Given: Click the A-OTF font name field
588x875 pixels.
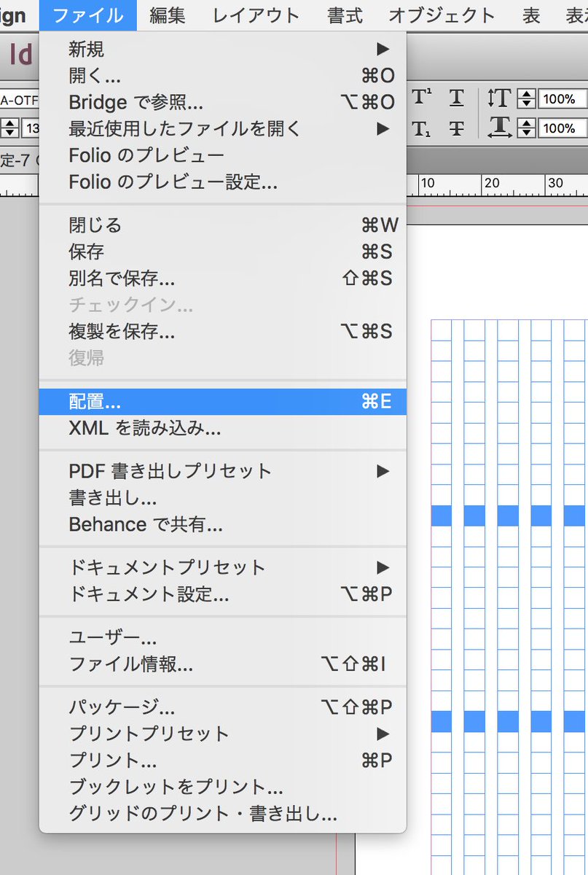Looking at the screenshot, I should point(19,99).
